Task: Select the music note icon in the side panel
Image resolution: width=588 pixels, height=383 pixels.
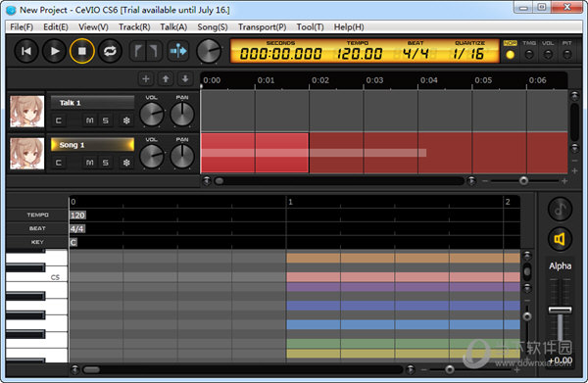Action: coord(560,209)
